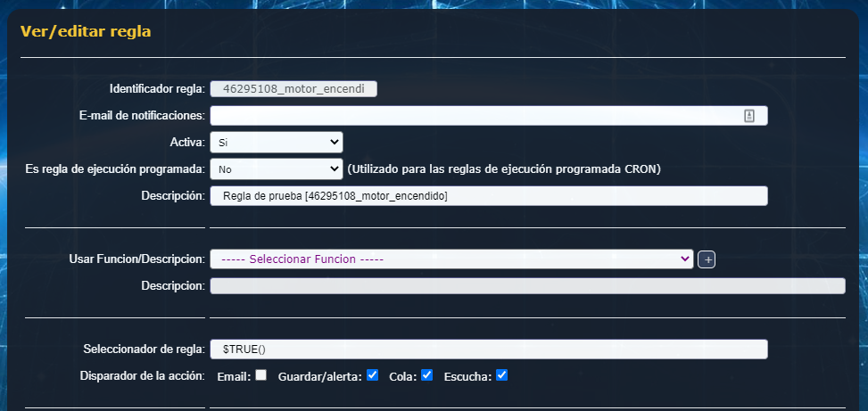Click the 'Disparador de la acción' label

143,375
